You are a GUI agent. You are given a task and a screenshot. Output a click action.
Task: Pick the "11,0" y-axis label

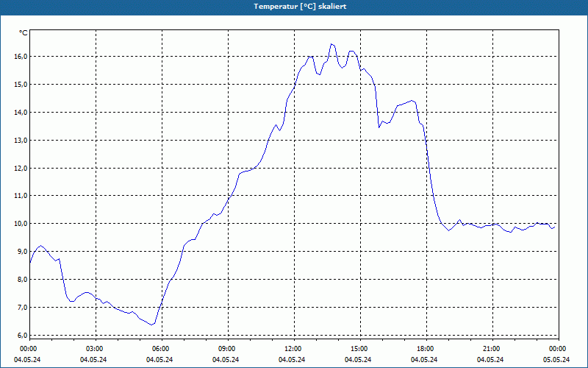[21, 196]
